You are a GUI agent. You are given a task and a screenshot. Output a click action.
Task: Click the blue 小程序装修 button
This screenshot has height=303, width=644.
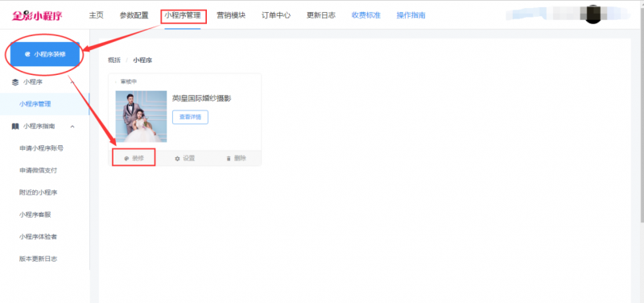pos(45,54)
